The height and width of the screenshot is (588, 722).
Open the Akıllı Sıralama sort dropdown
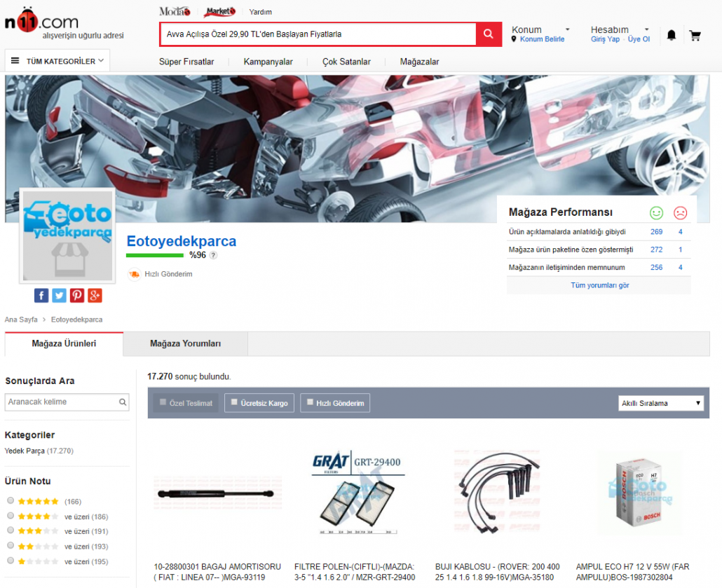[x=661, y=403]
